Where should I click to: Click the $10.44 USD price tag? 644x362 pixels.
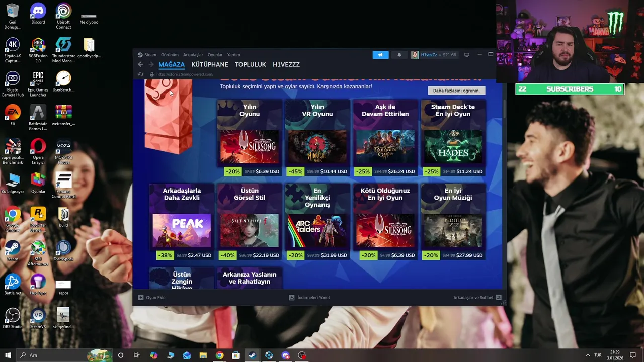[x=334, y=171]
